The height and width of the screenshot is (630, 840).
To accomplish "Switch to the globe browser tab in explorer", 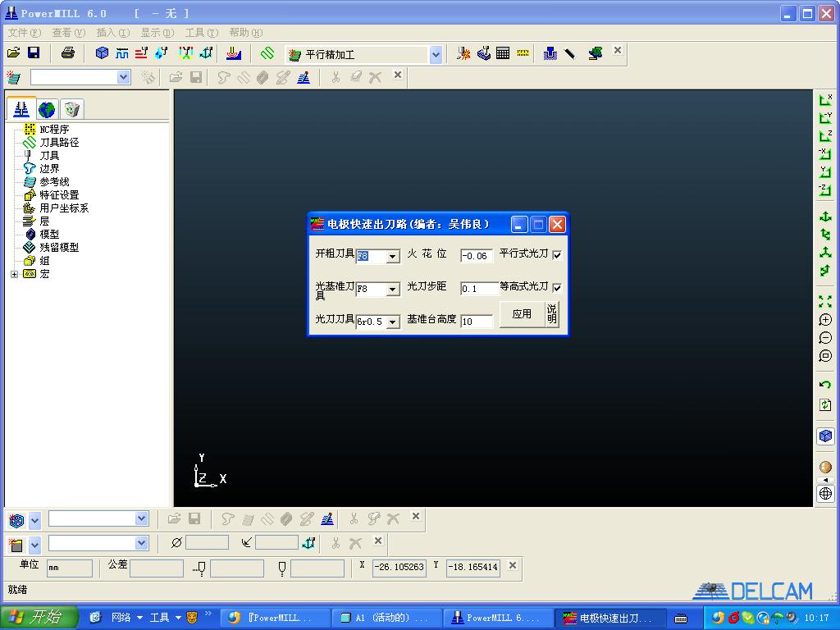I will click(47, 109).
